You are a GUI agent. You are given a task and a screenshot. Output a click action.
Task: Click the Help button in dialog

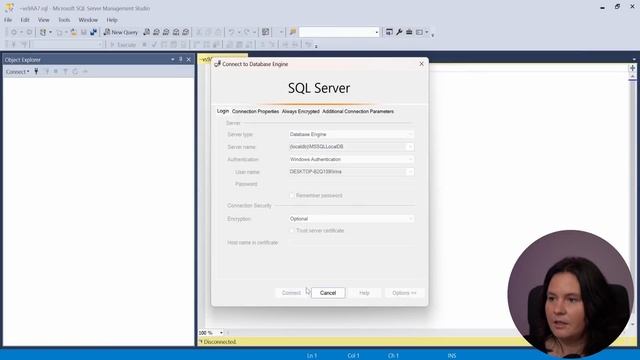tap(364, 293)
